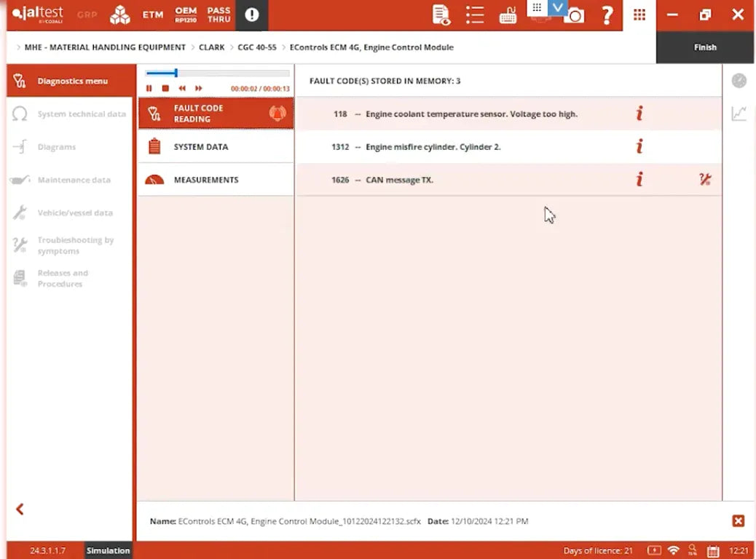
Task: Open help with the question mark
Action: click(607, 15)
